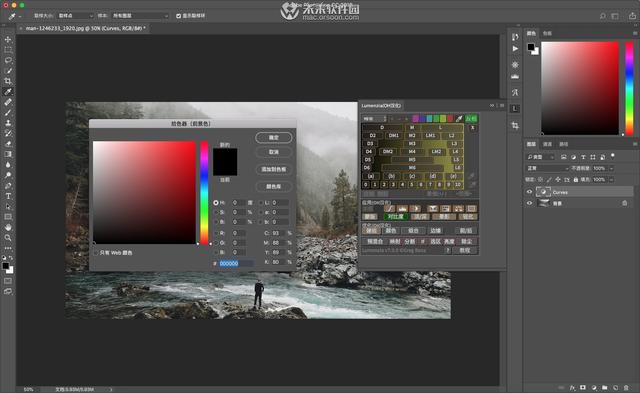Image resolution: width=640 pixels, height=393 pixels.
Task: Click the L2 button in Lumenzia
Action: tap(451, 135)
